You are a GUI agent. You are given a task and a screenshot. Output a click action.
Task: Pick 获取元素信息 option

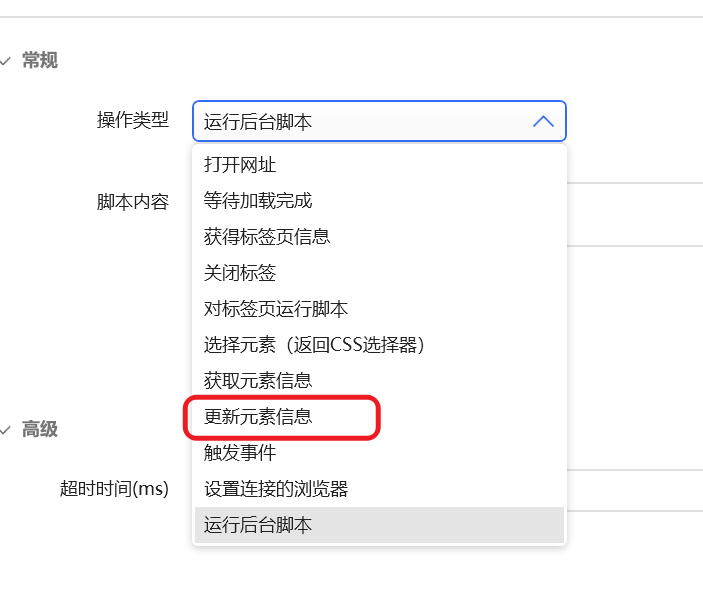[x=258, y=380]
